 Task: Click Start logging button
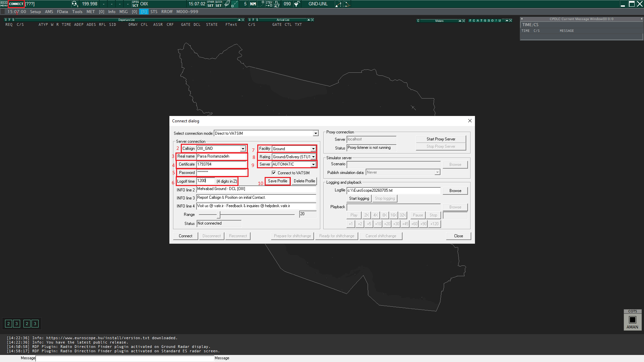359,198
